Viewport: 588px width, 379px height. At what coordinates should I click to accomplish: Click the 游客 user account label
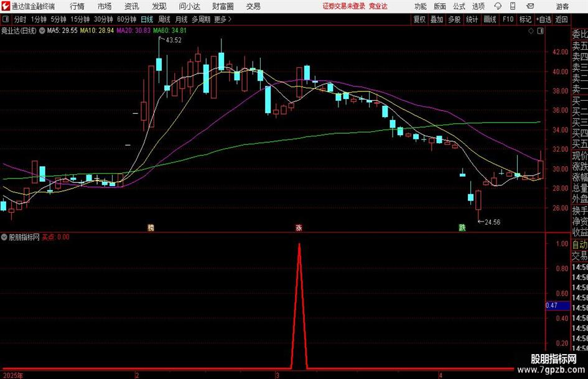pos(562,6)
